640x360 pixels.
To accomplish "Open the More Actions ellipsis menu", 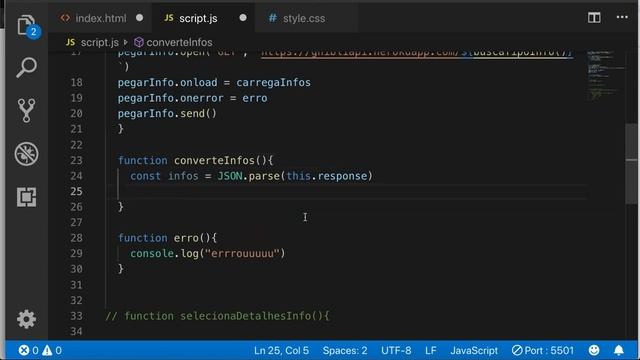I will [622, 18].
